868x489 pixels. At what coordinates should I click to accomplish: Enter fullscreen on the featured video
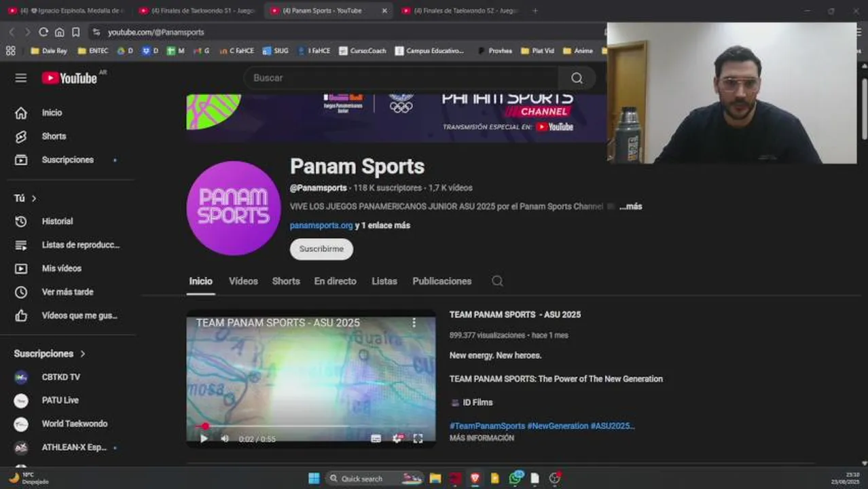point(418,439)
